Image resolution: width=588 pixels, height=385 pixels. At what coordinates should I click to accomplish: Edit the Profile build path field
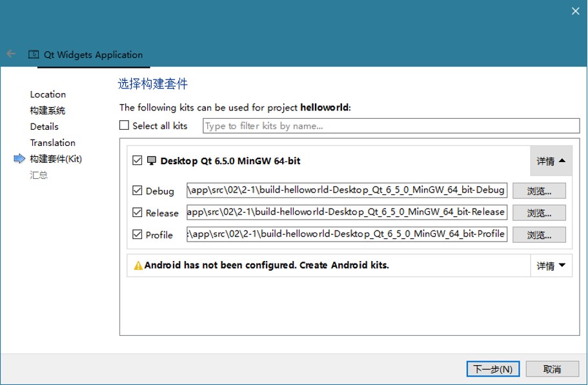tap(347, 234)
